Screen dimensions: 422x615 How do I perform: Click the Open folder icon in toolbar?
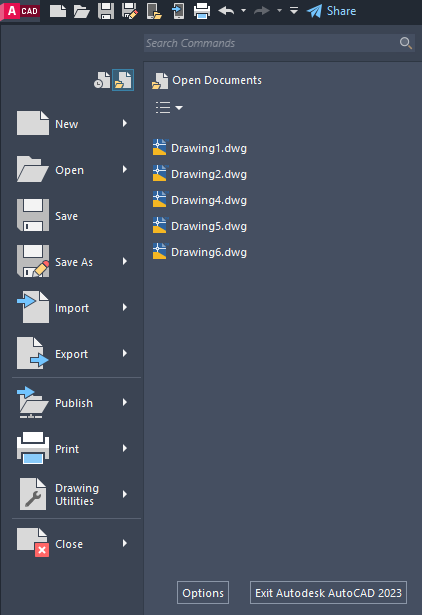(x=82, y=11)
